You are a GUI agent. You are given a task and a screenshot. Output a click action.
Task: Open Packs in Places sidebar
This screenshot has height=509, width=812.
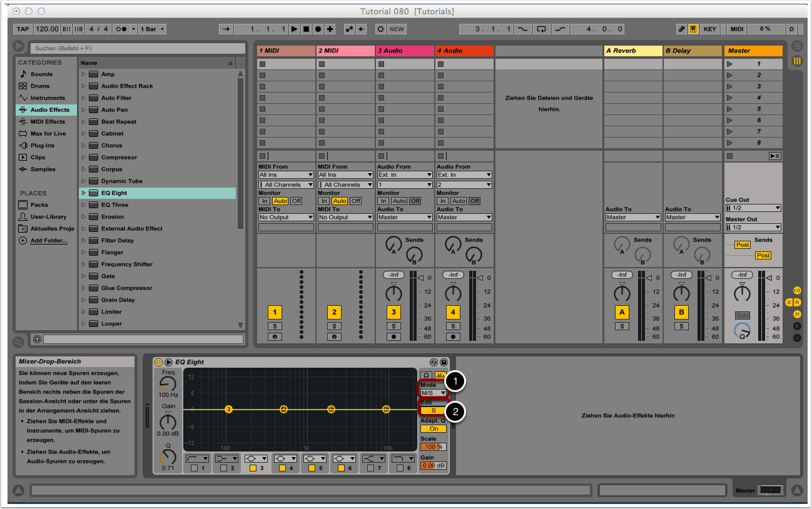(39, 205)
